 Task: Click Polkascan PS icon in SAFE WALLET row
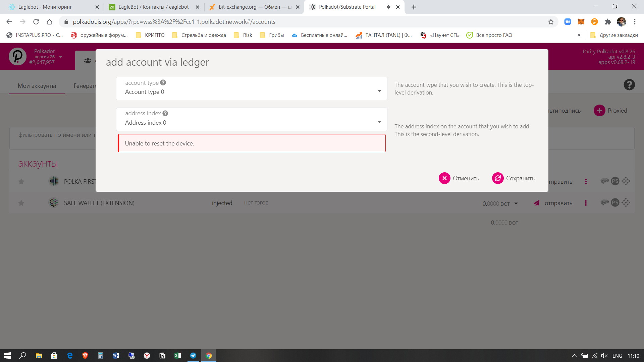615,202
